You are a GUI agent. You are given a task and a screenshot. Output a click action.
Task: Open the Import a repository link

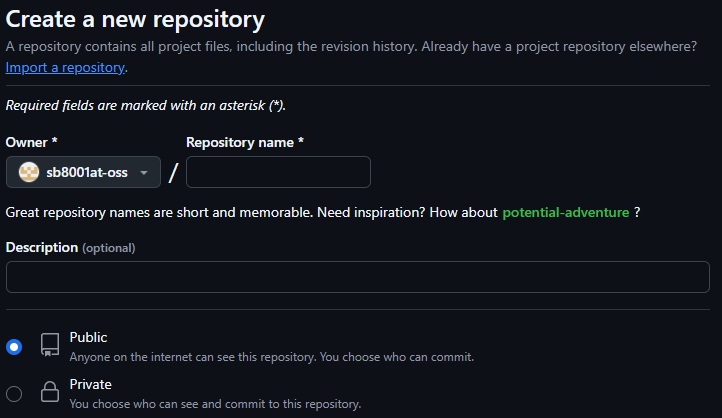click(x=65, y=68)
